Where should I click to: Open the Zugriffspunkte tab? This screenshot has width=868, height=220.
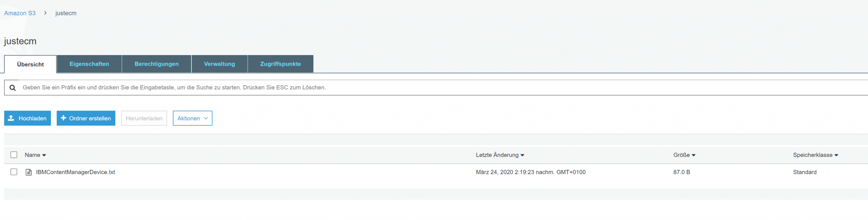(x=280, y=64)
